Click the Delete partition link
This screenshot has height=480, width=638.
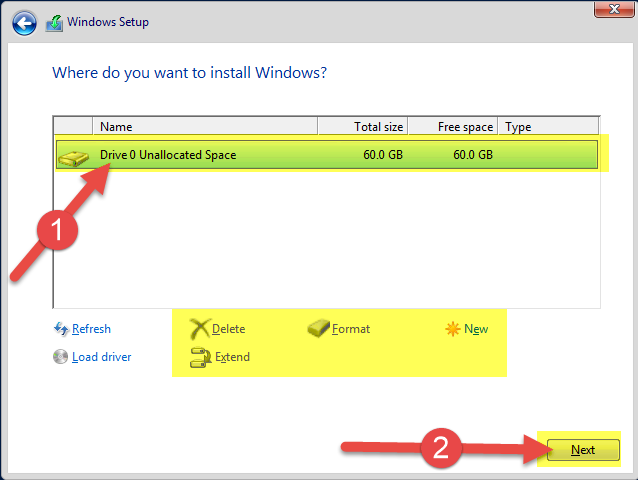(x=229, y=329)
